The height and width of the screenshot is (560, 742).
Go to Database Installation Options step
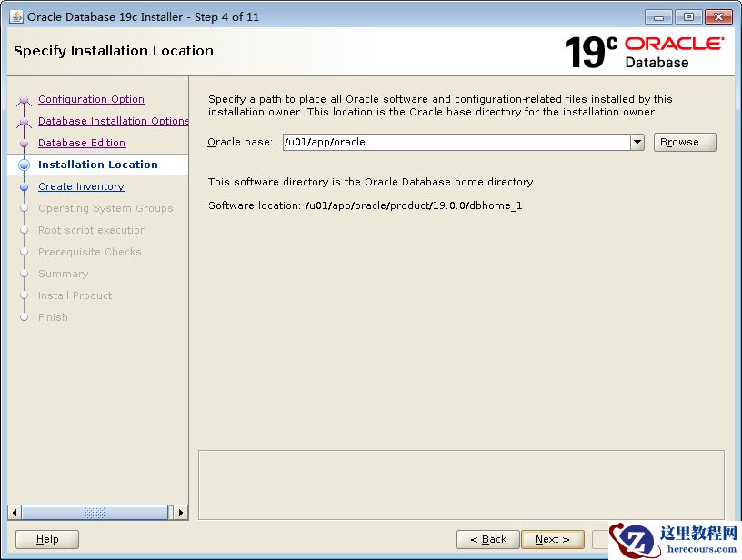click(x=113, y=121)
